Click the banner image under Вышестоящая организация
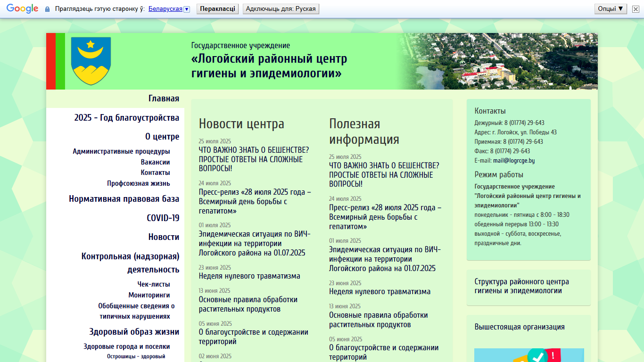This screenshot has width=644, height=362. (x=529, y=355)
